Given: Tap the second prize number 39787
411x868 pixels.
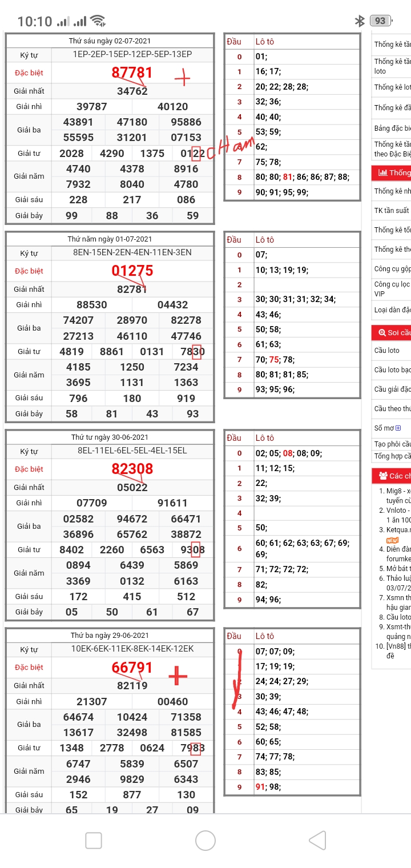Looking at the screenshot, I should [x=92, y=106].
